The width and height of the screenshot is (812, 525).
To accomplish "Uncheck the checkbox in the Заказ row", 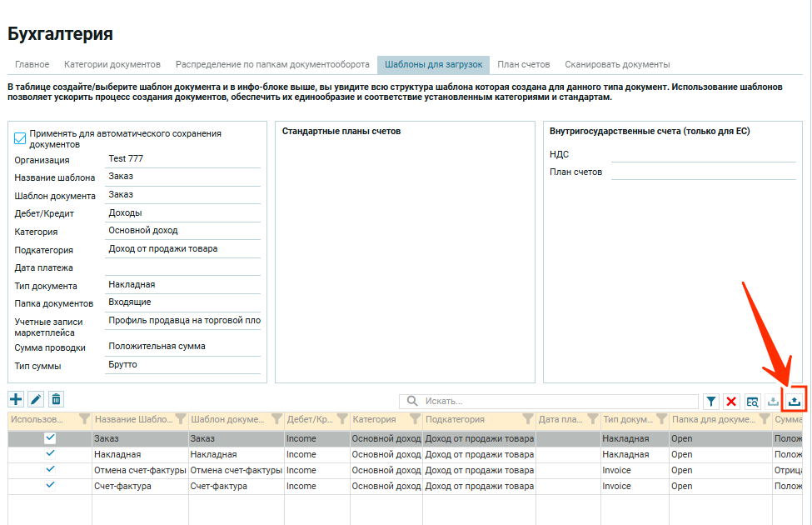I will [x=50, y=438].
